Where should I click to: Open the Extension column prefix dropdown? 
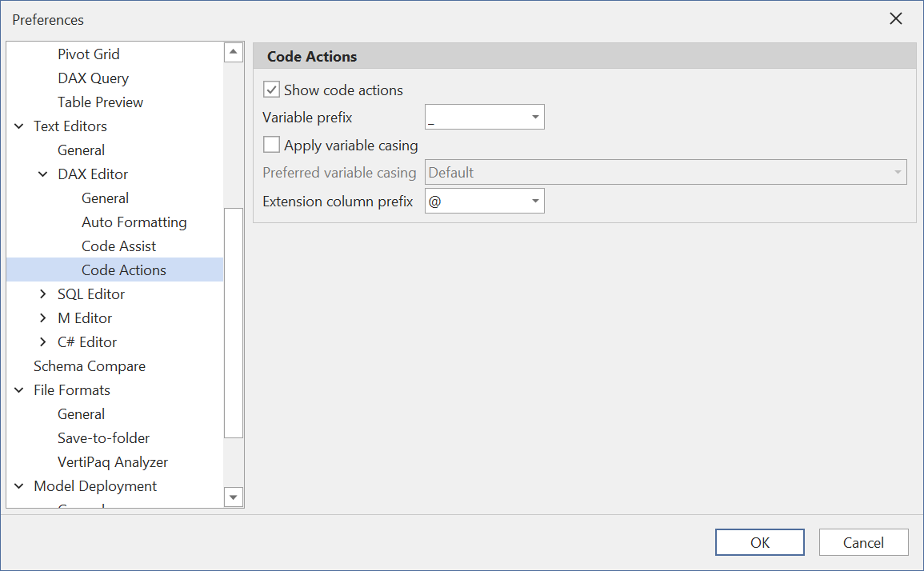click(x=534, y=201)
